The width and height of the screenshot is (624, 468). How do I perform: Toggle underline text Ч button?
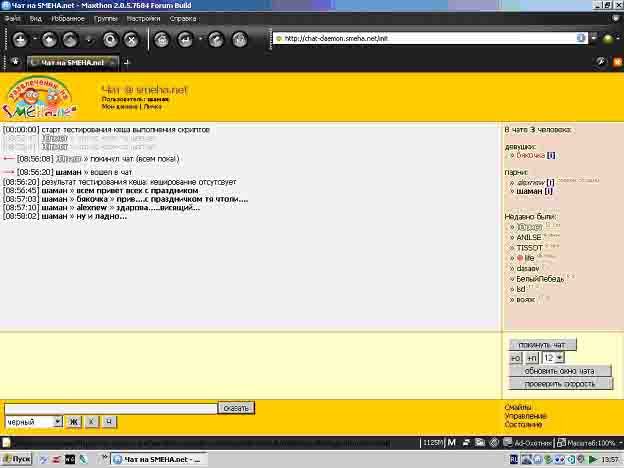(109, 422)
